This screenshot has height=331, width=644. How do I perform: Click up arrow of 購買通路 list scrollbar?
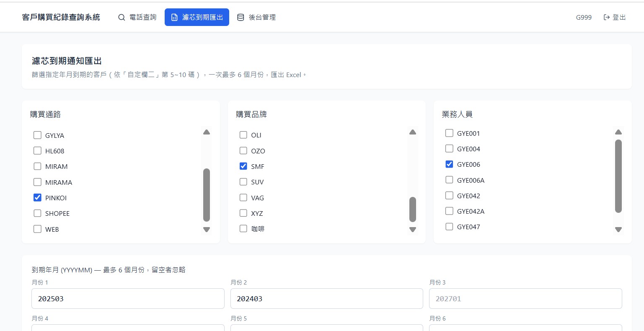[207, 132]
